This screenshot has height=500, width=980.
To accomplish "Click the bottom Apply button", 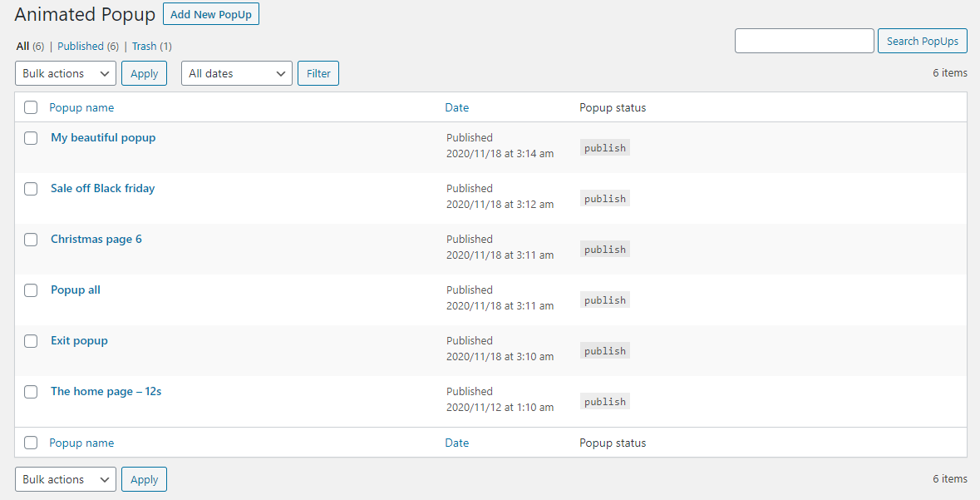I will (x=145, y=479).
